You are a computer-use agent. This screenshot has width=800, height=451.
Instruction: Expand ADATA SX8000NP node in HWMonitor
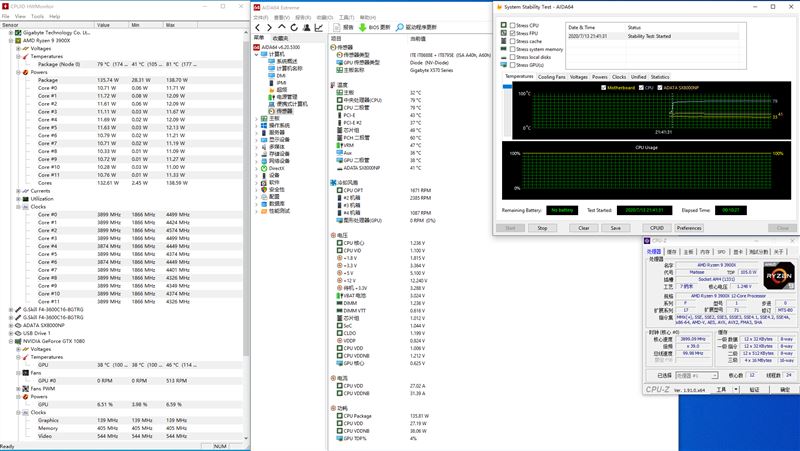(x=11, y=325)
